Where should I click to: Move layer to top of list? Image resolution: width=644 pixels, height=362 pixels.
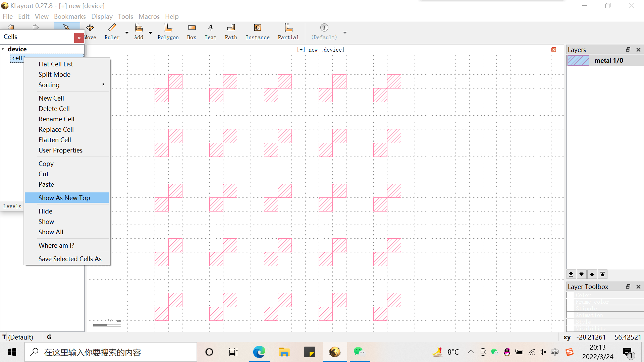coord(602,274)
